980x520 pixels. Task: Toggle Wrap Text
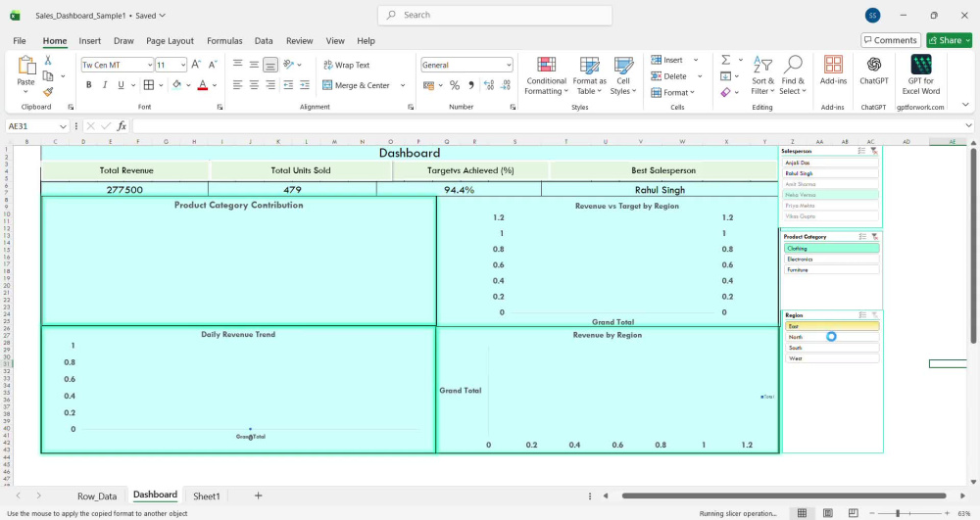(x=346, y=65)
